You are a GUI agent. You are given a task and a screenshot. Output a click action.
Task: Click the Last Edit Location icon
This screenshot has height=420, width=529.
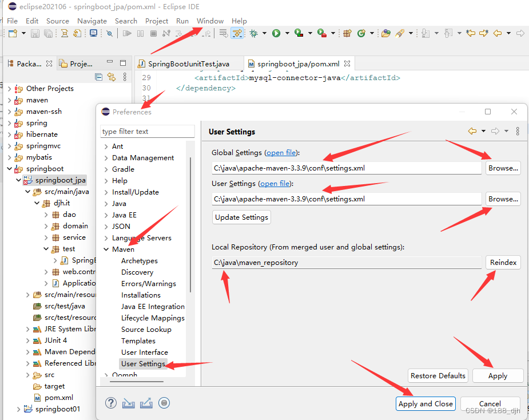point(471,33)
